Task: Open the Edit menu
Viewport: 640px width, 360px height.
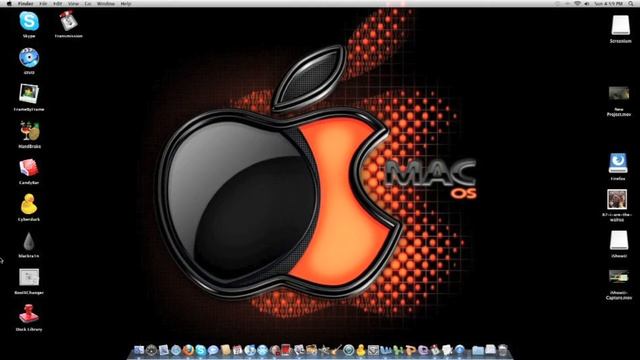Action: pos(58,4)
